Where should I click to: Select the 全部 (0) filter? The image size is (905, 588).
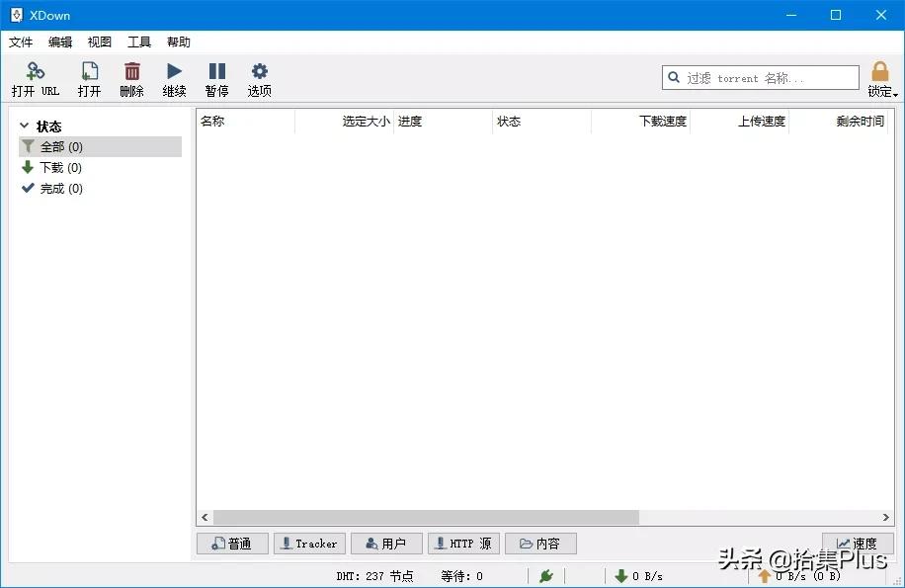[61, 146]
